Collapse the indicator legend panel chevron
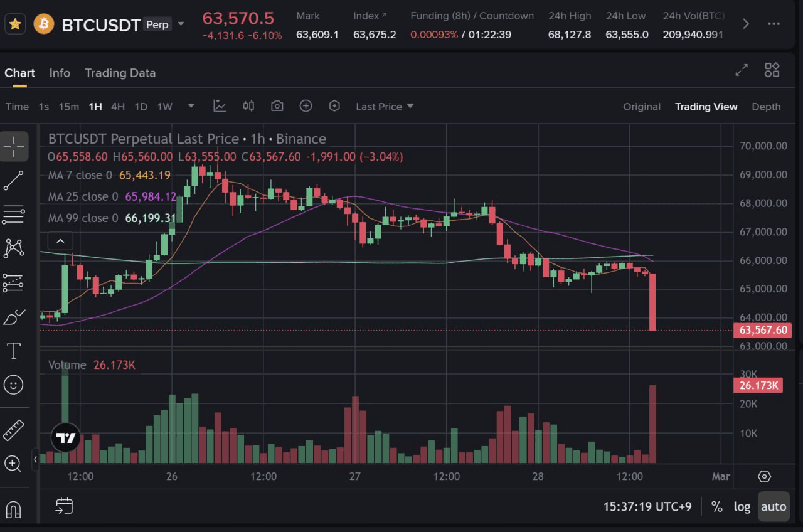Screen dimensions: 803x532 (60, 240)
